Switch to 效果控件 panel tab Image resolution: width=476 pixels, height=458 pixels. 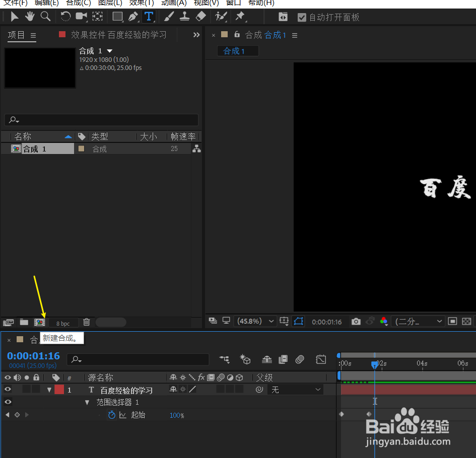118,35
